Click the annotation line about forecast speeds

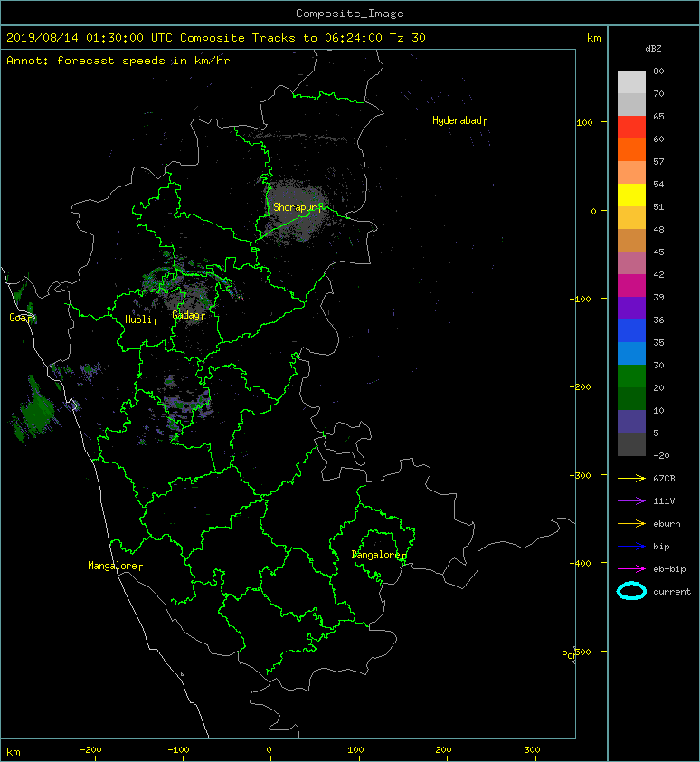[x=118, y=61]
